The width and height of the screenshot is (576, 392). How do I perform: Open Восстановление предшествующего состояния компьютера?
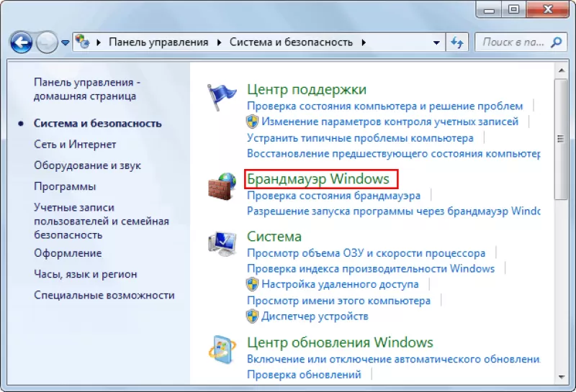coord(393,153)
